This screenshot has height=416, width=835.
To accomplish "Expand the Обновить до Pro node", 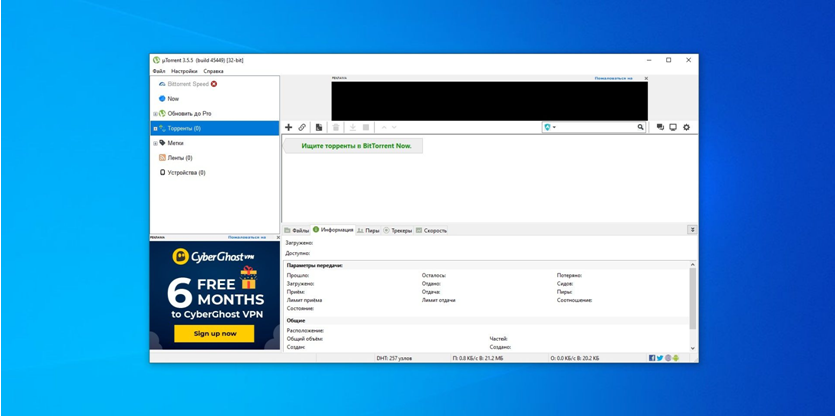I will [155, 114].
